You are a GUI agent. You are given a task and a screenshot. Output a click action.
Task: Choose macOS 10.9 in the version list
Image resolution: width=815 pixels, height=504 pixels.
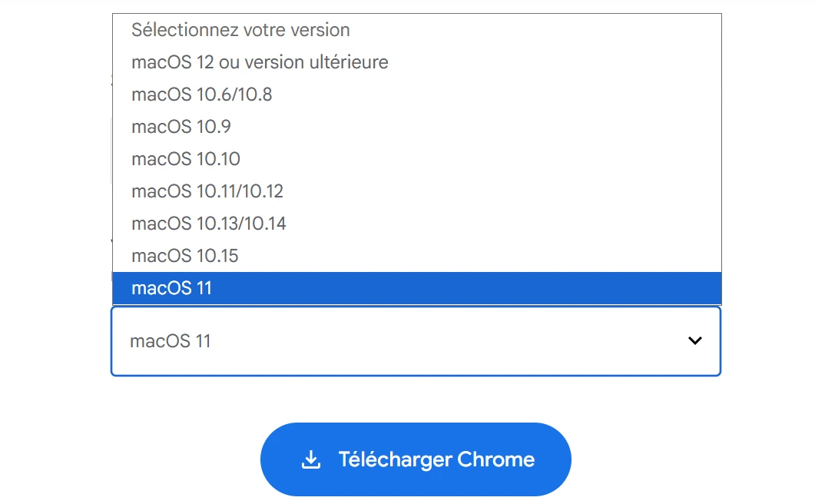click(181, 127)
